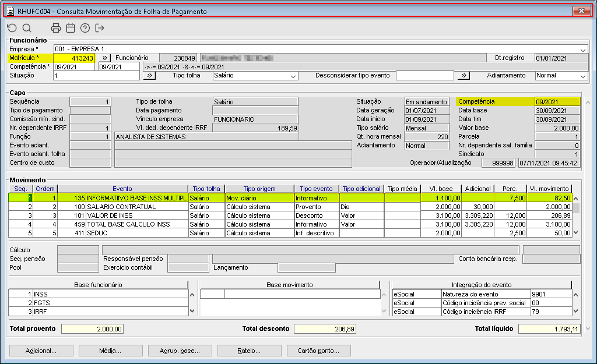The width and height of the screenshot is (597, 364).
Task: Click lookup arrows button beside Situação field
Action: click(x=149, y=75)
